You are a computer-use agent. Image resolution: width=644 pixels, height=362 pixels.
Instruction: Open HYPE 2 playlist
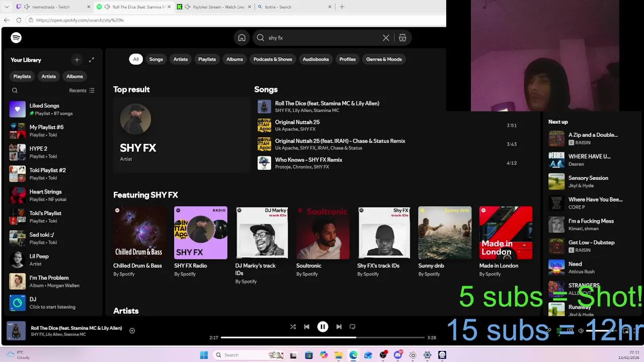click(x=52, y=152)
